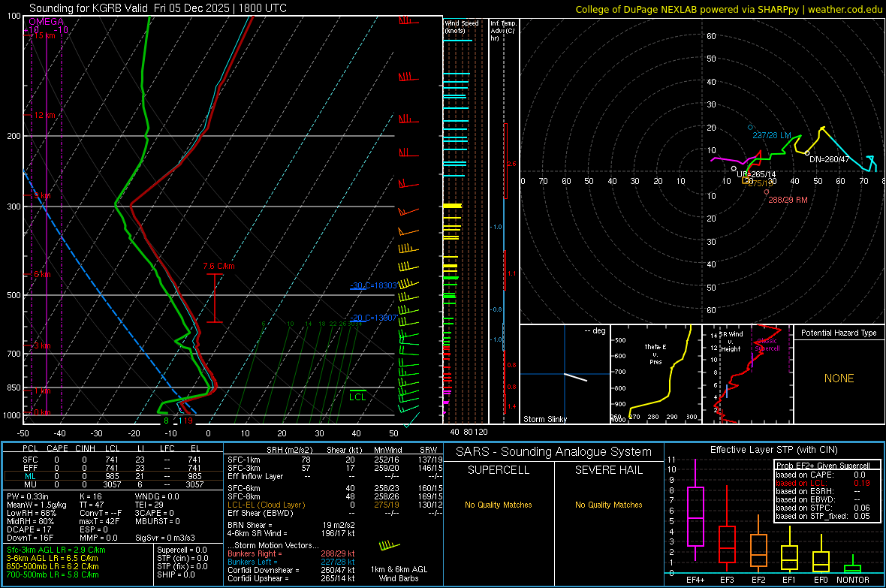Click the CAPE column header
Viewport: 886px width, 588px height.
[x=57, y=448]
